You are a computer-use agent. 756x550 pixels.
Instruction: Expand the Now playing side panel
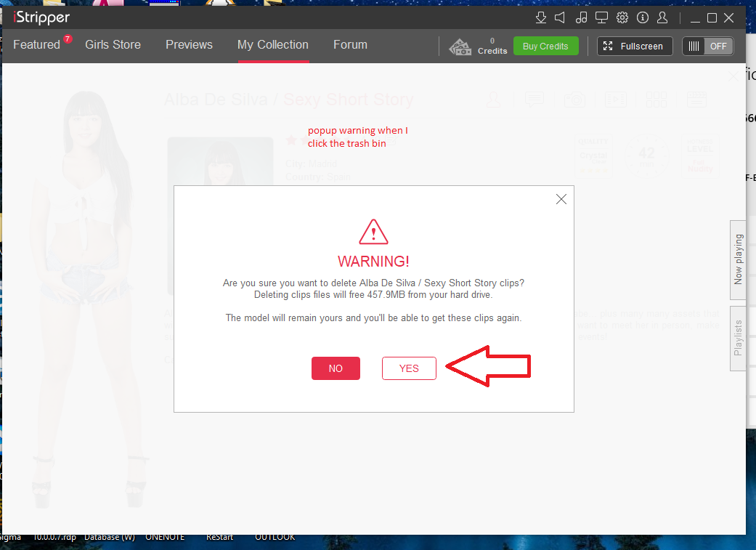coord(738,260)
